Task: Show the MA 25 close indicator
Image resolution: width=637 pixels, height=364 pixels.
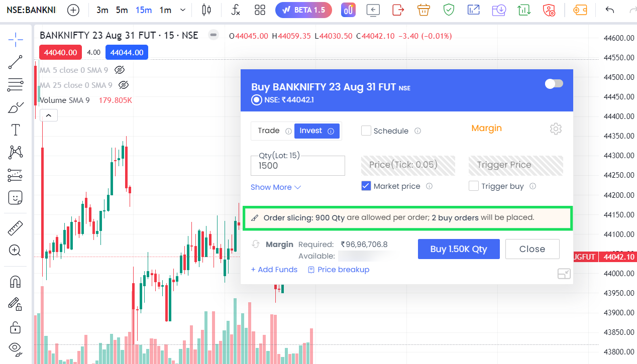Action: pyautogui.click(x=124, y=85)
